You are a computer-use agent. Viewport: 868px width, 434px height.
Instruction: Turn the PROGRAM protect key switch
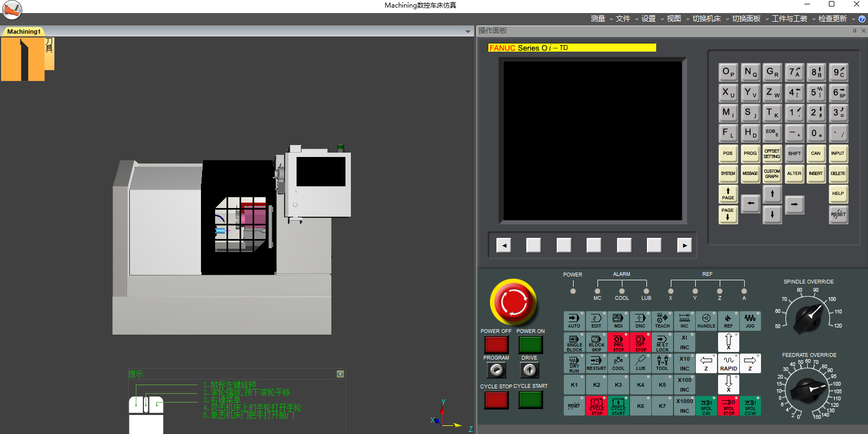[x=496, y=370]
